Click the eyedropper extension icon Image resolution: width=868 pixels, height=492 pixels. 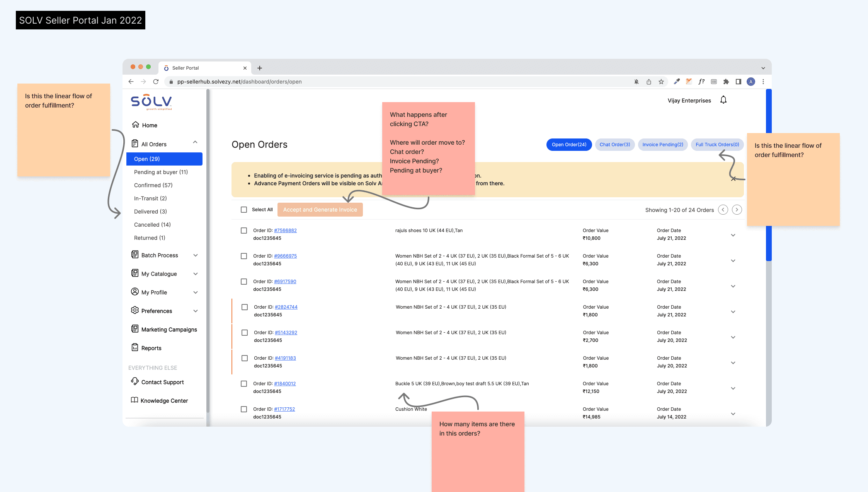pos(677,82)
